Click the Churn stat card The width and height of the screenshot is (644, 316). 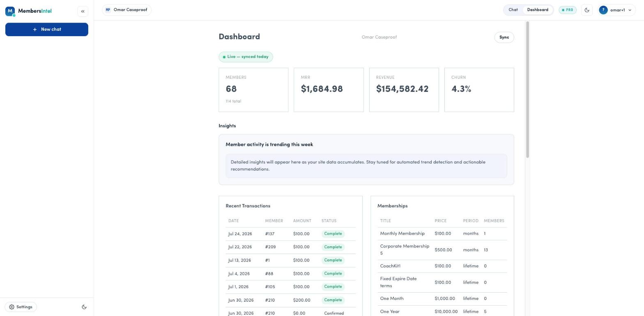(479, 90)
